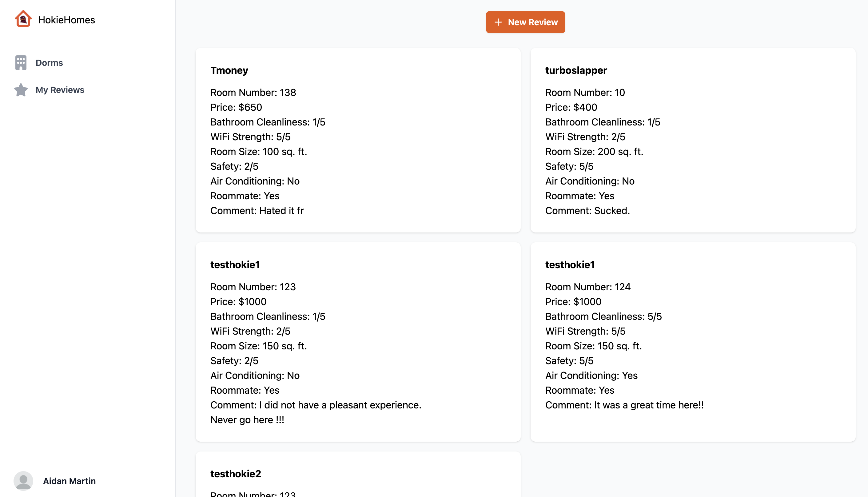Click the Tmoney reviewer name
This screenshot has height=497, width=868.
[x=229, y=70]
